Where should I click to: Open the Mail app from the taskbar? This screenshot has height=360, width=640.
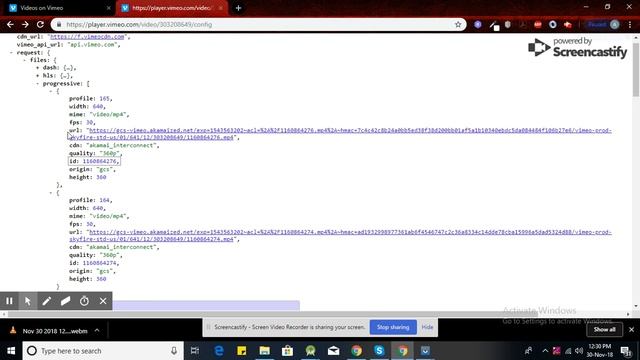333,351
